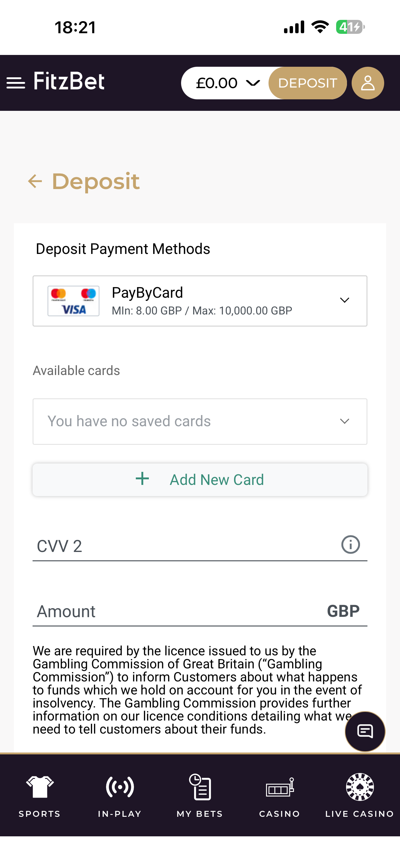Show CVV 2 info tooltip
This screenshot has width=400, height=868.
click(x=350, y=545)
